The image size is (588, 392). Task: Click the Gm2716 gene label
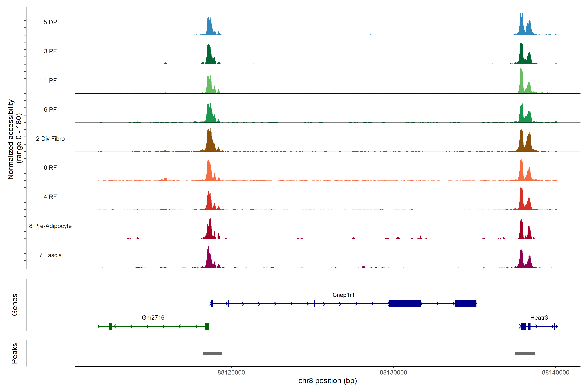click(153, 318)
